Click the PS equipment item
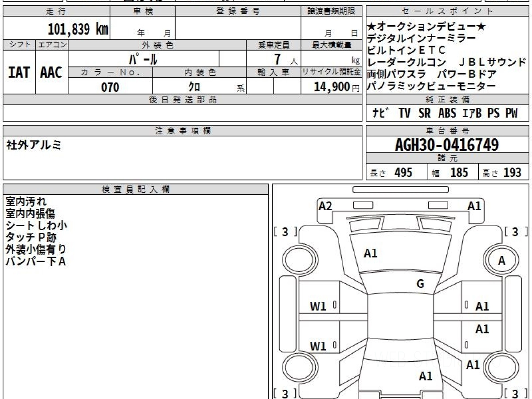The width and height of the screenshot is (532, 399). tap(493, 113)
